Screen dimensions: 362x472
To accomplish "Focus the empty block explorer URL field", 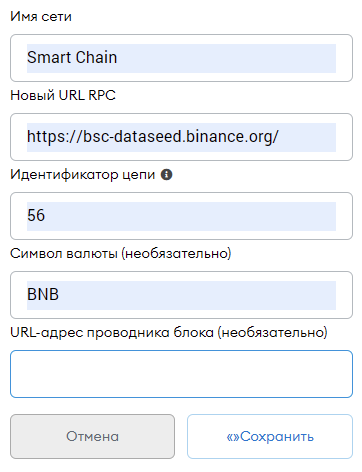I will pyautogui.click(x=181, y=374).
